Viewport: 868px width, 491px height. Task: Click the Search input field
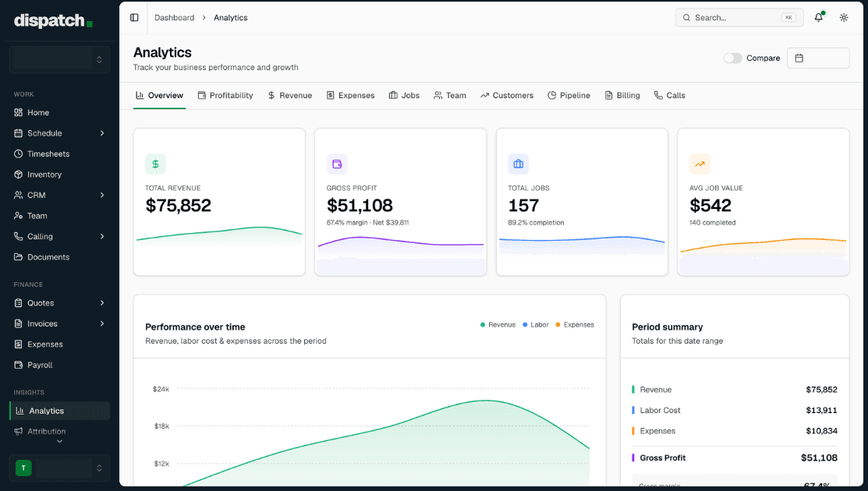point(739,18)
